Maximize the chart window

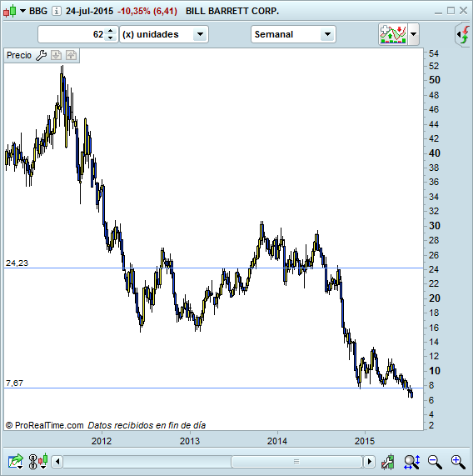coord(451,11)
